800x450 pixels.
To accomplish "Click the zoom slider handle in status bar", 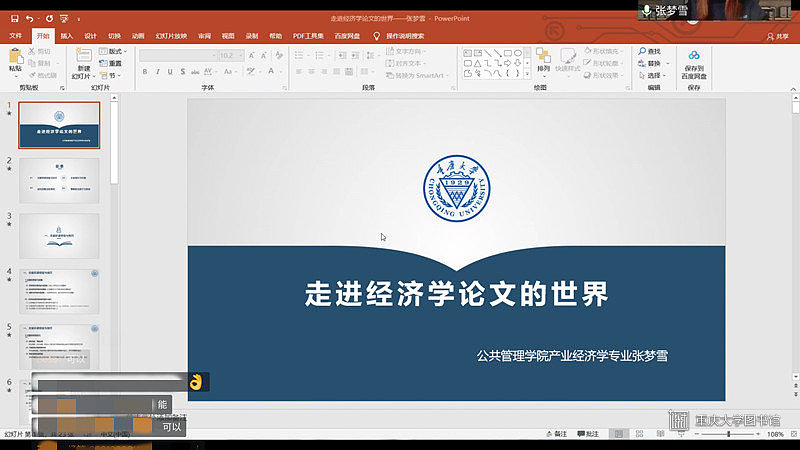I will coord(729,434).
